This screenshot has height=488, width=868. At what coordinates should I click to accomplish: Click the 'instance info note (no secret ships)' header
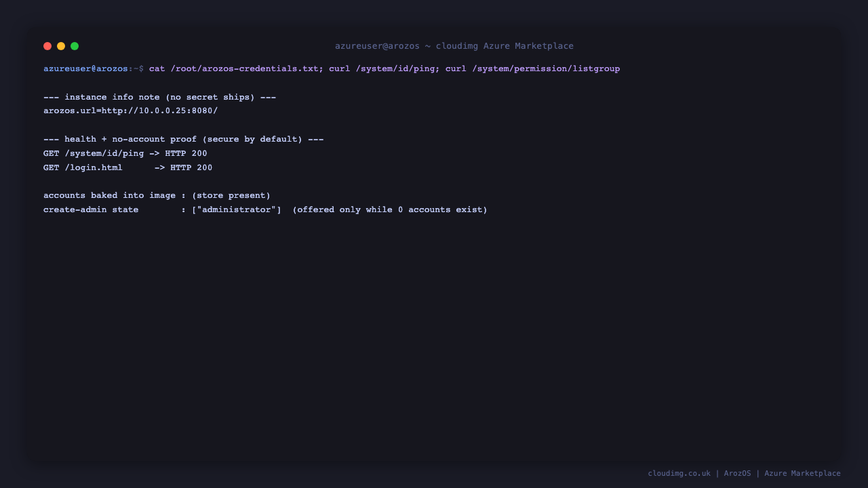coord(159,97)
